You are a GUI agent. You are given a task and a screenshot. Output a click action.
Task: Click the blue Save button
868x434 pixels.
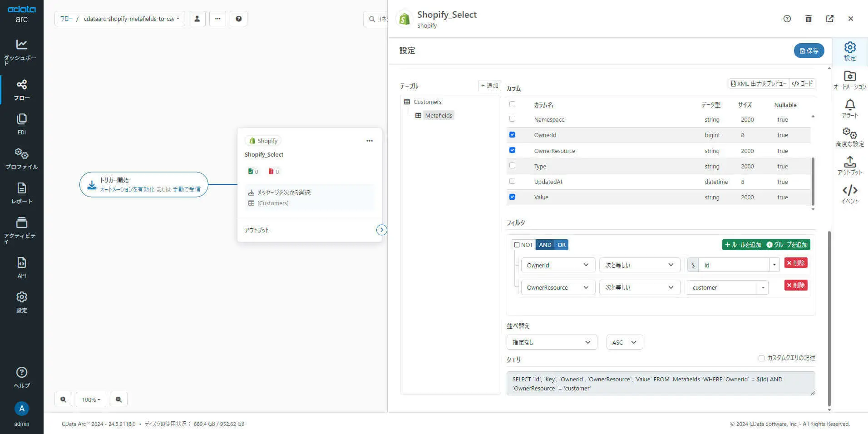[809, 51]
